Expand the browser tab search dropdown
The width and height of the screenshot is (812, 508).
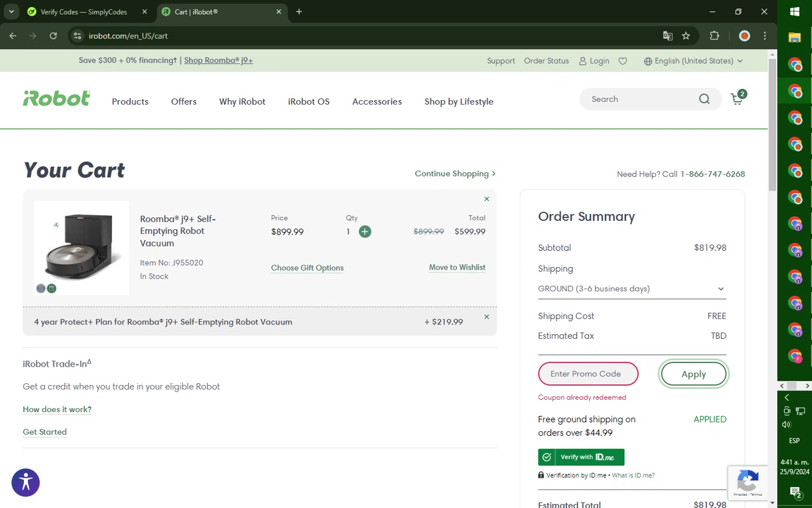[11, 11]
